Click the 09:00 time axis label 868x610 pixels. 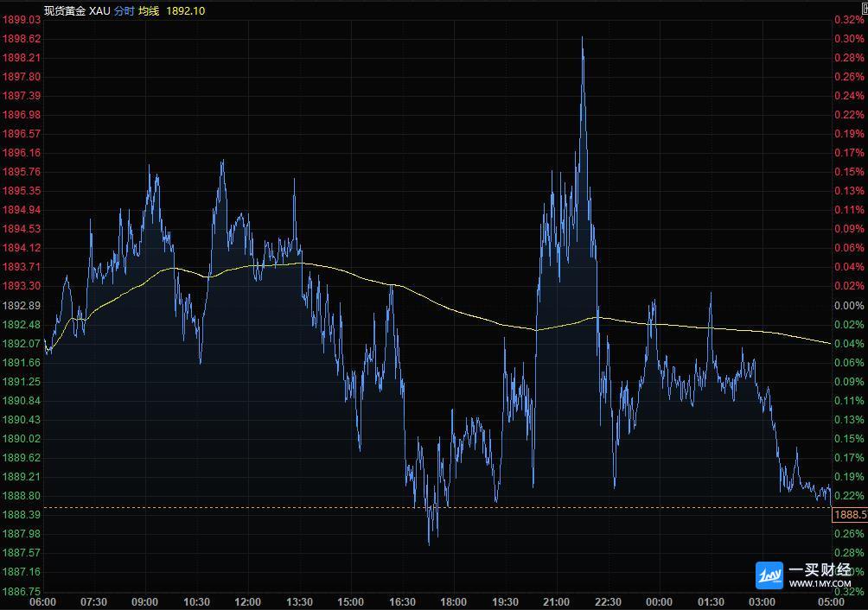145,601
